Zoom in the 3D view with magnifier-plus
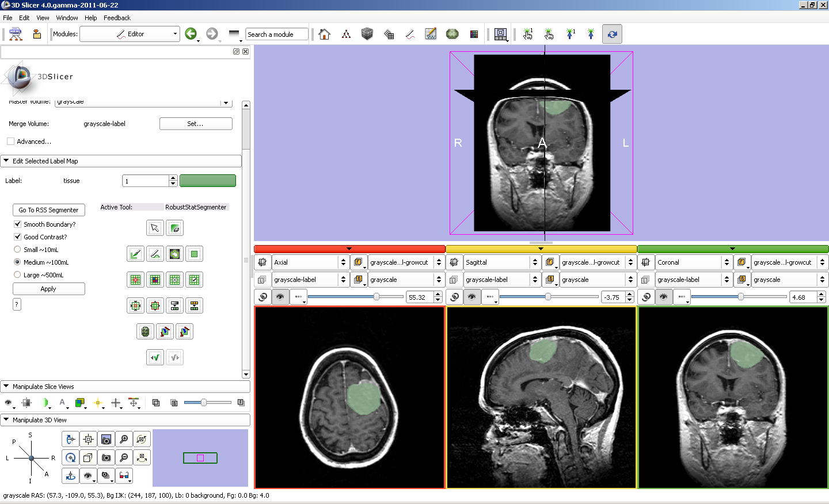Viewport: 829px width, 504px height. click(124, 440)
